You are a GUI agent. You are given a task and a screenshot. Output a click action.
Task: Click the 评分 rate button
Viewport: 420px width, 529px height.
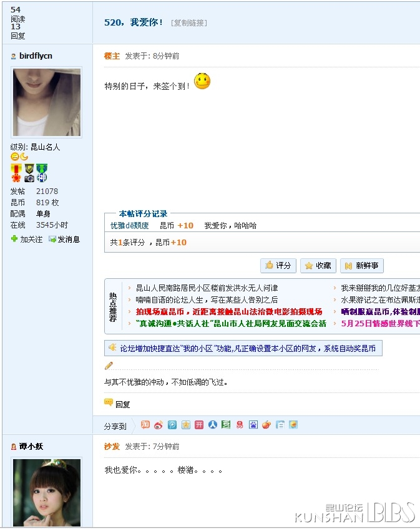278,265
